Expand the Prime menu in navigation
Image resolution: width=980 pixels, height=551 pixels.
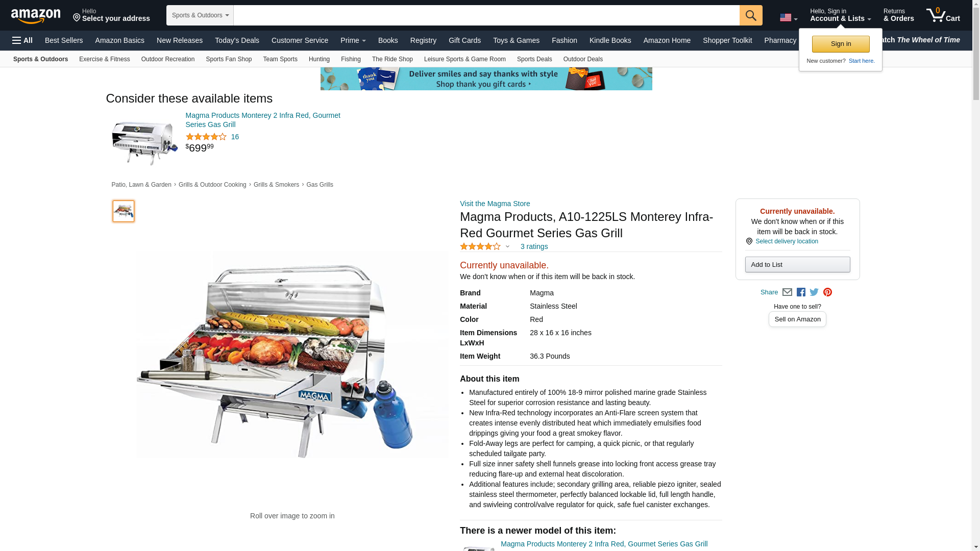click(x=353, y=40)
